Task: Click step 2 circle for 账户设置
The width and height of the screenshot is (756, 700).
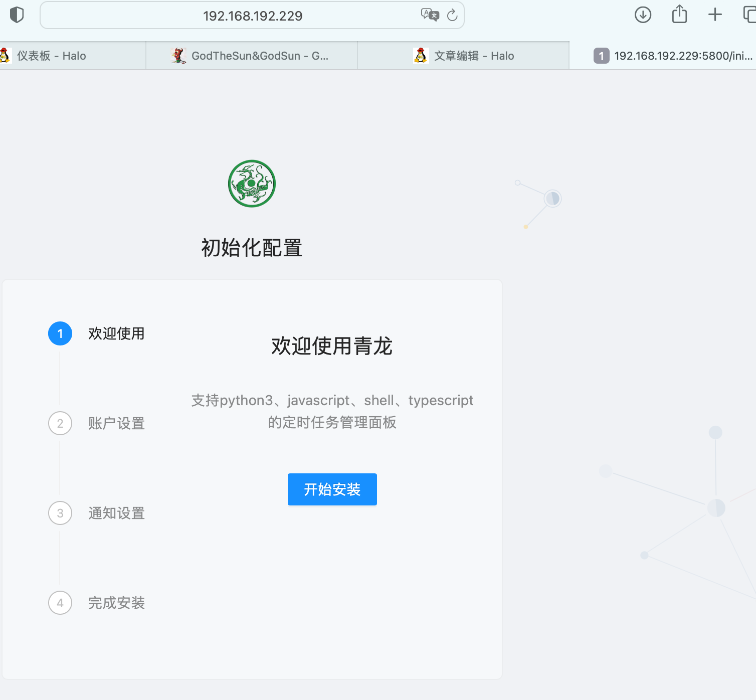Action: point(60,423)
